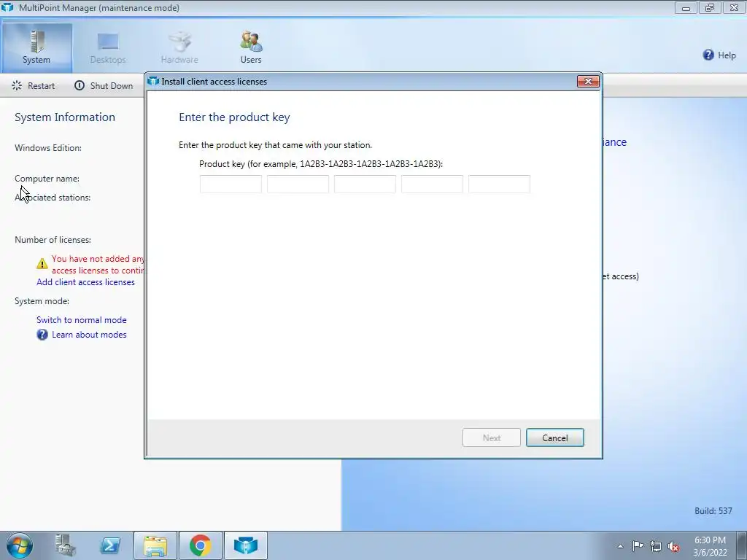Viewport: 747px width, 560px height.
Task: Click the Enter the product key heading
Action: point(234,117)
